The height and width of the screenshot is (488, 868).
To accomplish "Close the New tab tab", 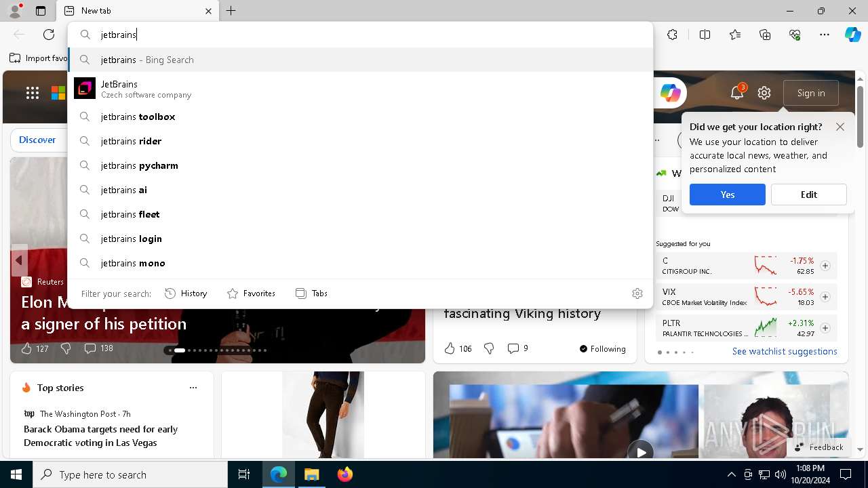I will coord(208,11).
